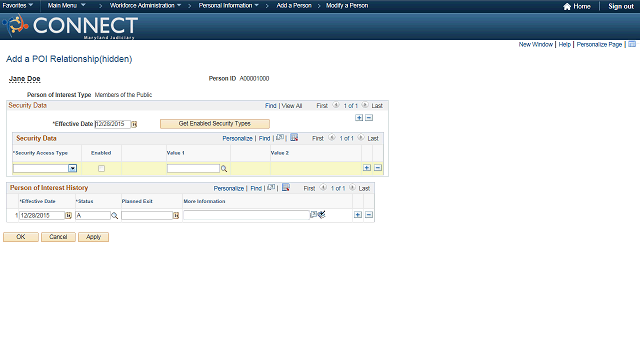640x360 pixels.
Task: Click Find in Person of Interest History
Action: pos(256,188)
